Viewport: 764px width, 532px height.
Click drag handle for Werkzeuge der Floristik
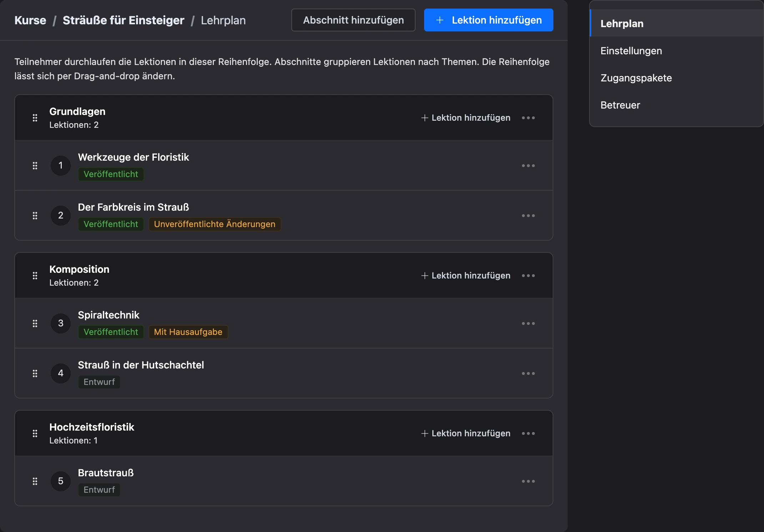pos(35,166)
